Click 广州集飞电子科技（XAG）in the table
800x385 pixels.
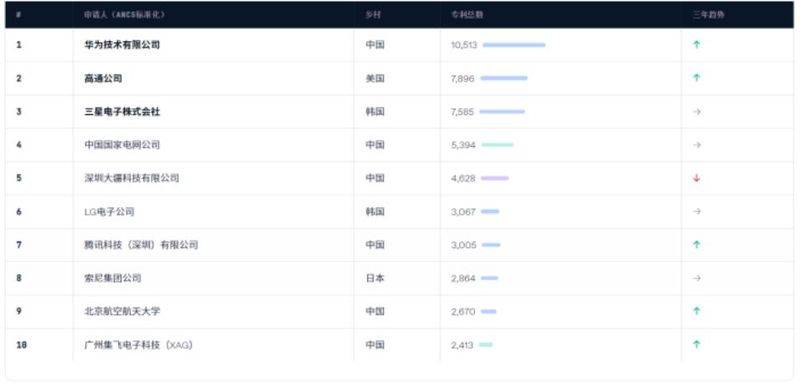coord(138,345)
